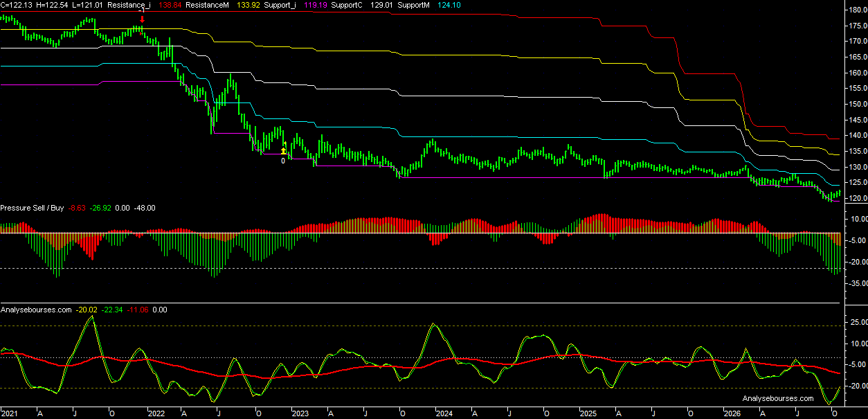Click the yellow value 133.92
The image size is (868, 419).
pos(249,5)
